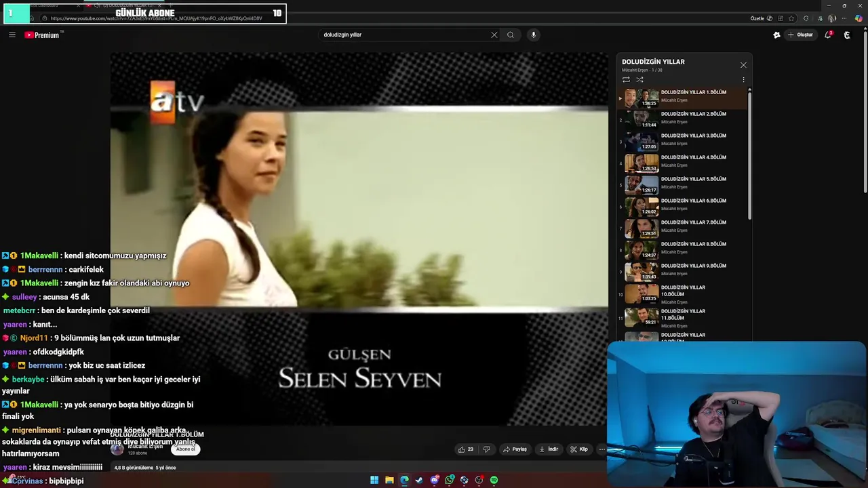This screenshot has height=488, width=868.
Task: Select DOLUDİZGİN YILLAR 7.BÖLÜM title
Action: [693, 222]
